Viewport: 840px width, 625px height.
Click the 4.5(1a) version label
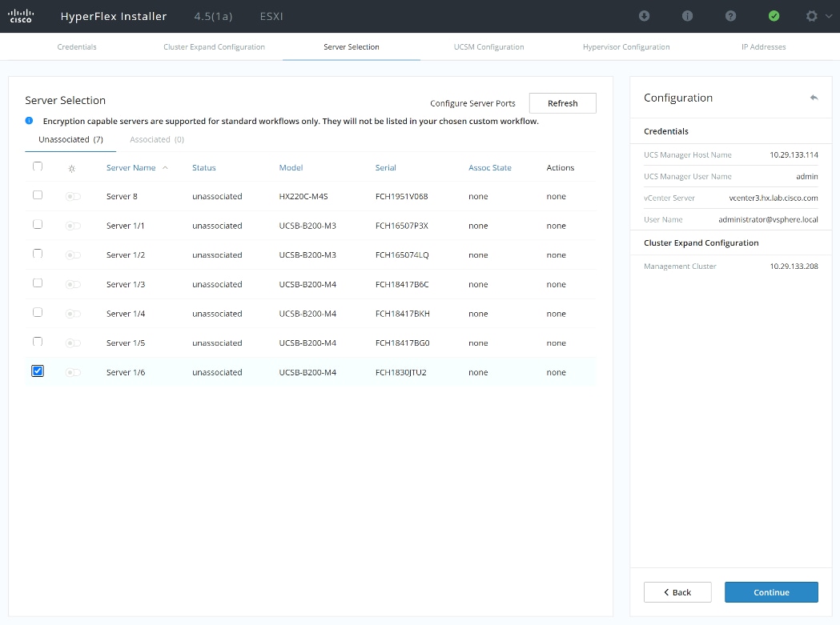pos(213,17)
